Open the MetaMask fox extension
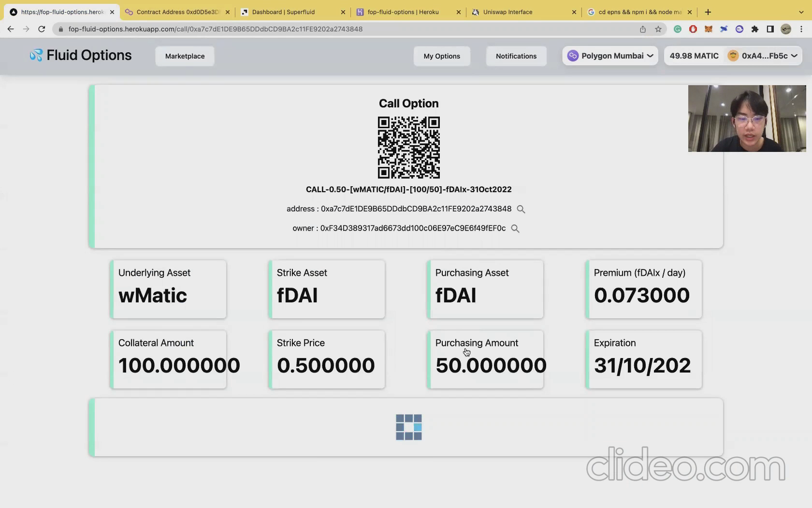The image size is (812, 508). pos(709,29)
